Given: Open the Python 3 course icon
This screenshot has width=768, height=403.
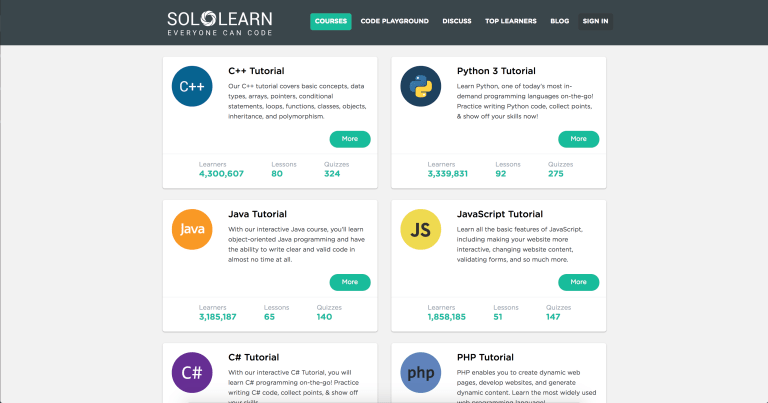Looking at the screenshot, I should pos(421,86).
